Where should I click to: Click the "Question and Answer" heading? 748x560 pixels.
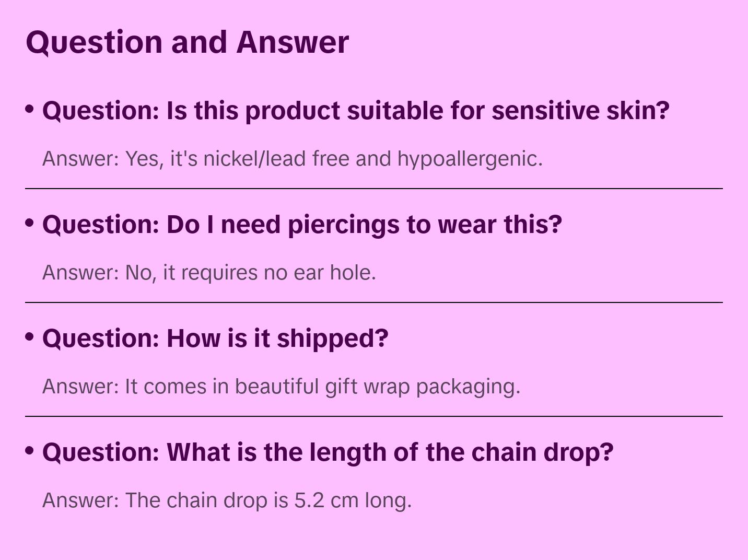(187, 42)
